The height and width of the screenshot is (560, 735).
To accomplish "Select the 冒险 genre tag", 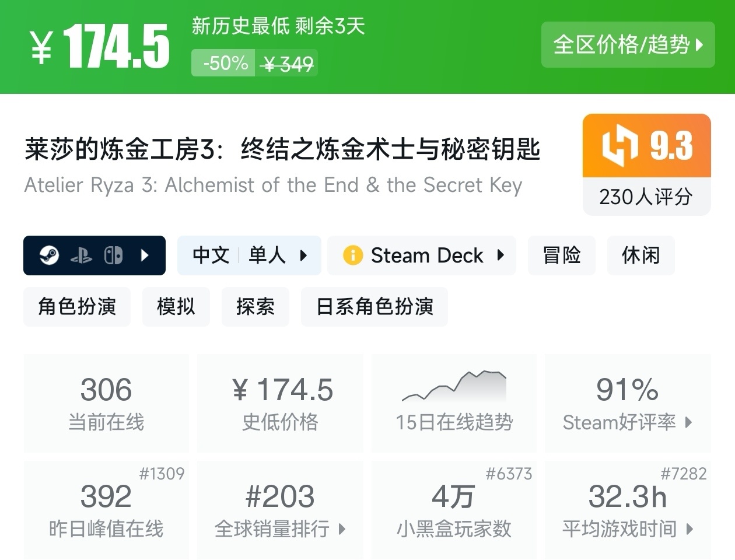I will [x=562, y=256].
